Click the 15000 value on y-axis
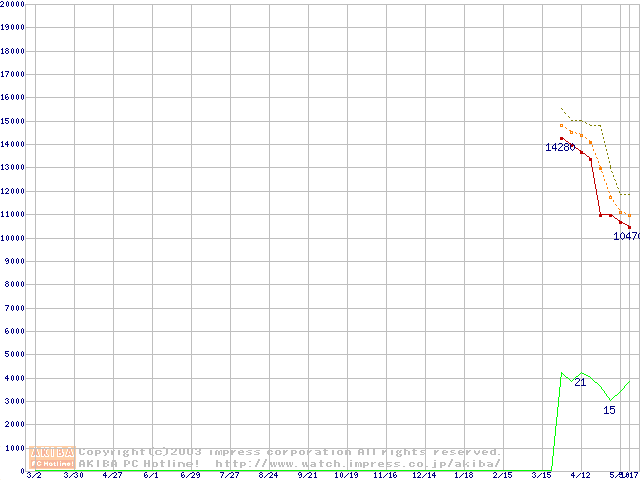The image size is (640, 480). [x=12, y=121]
